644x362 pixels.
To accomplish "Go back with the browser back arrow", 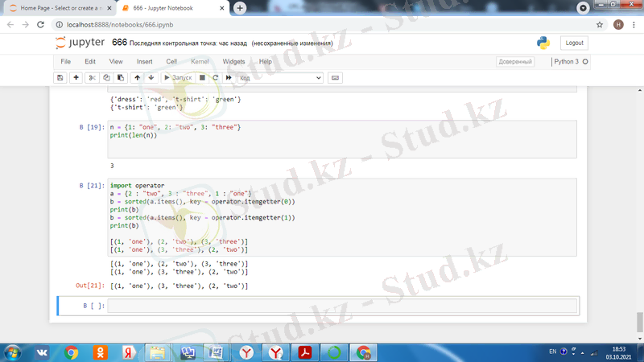I will coord(10,25).
